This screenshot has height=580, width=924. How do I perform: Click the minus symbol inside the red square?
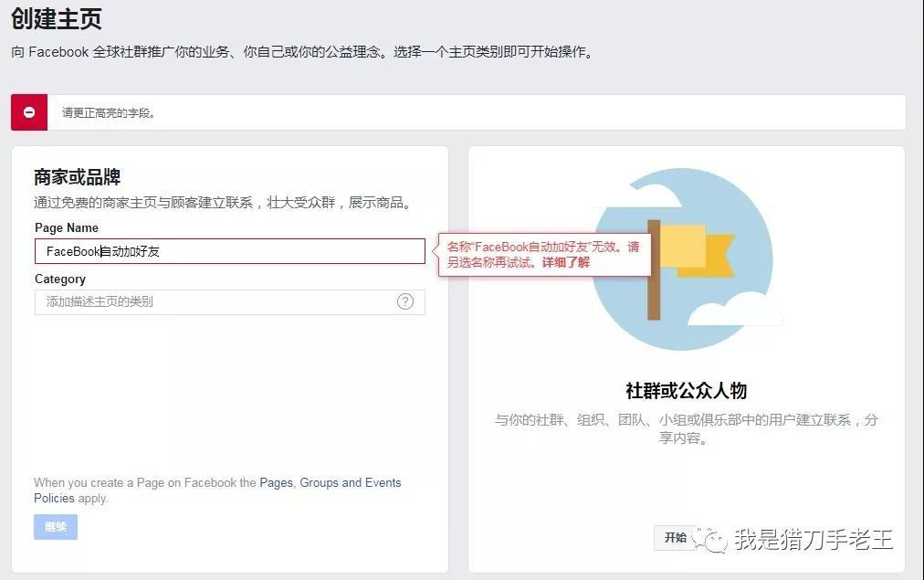pos(28,111)
